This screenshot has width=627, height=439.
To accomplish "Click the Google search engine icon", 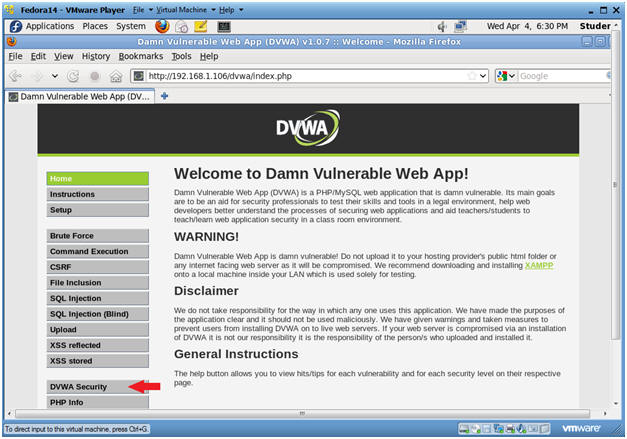I will (502, 76).
